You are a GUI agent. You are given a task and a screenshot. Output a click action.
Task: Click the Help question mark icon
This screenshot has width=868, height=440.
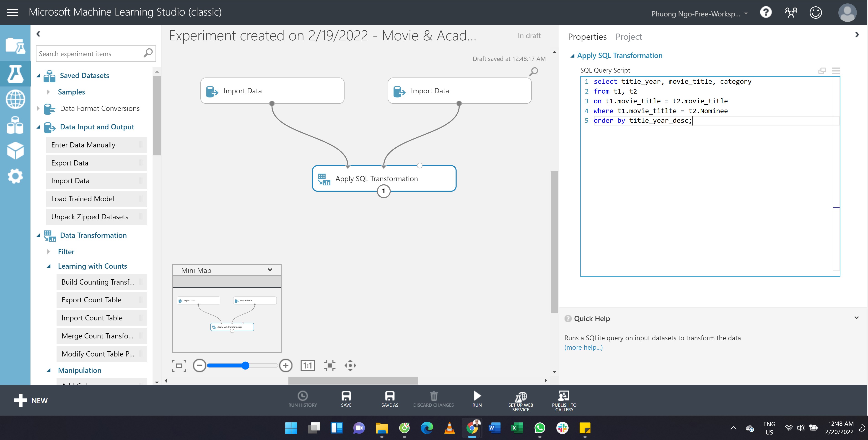coord(766,13)
